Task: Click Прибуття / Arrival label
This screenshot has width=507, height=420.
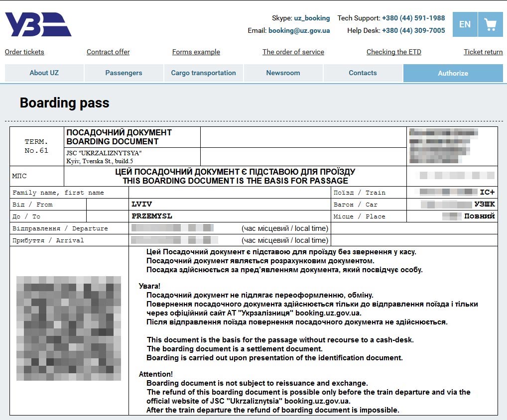Action: (x=48, y=240)
